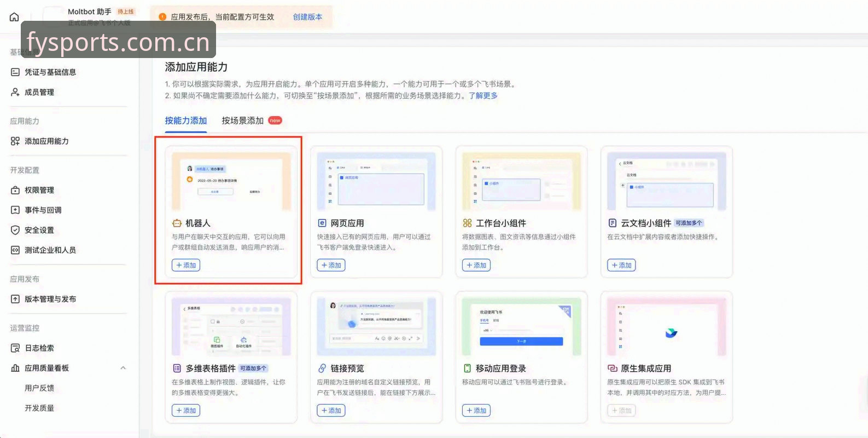The height and width of the screenshot is (438, 868).
Task: Click the 机器人 robot icon
Action: tap(177, 223)
